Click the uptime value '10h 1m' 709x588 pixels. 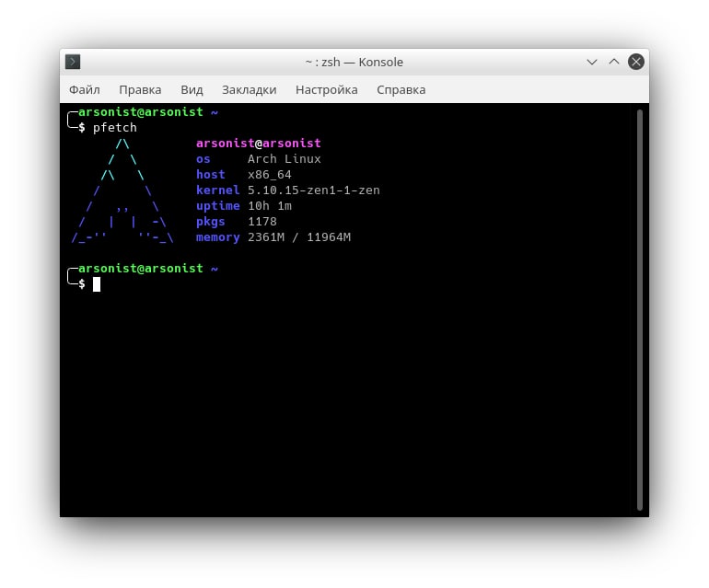270,205
